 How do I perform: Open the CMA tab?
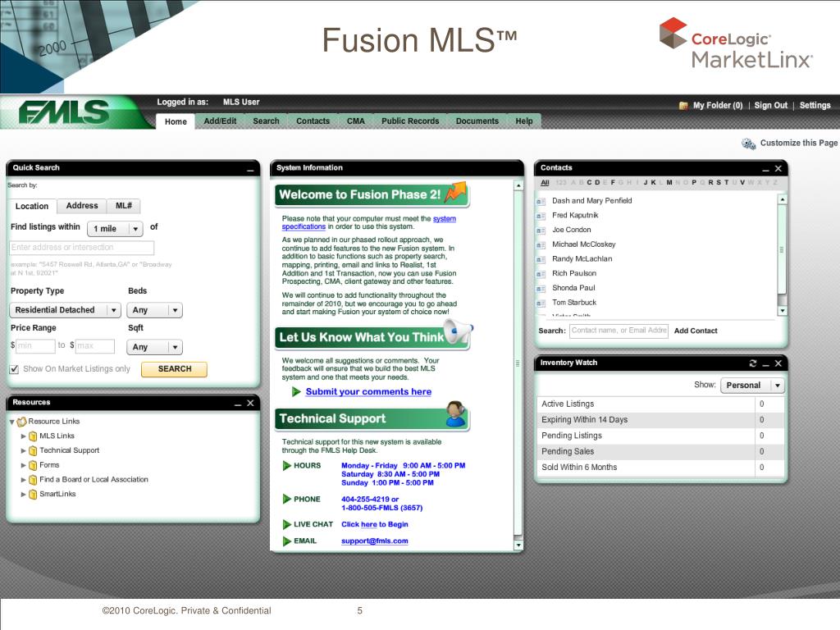click(356, 121)
